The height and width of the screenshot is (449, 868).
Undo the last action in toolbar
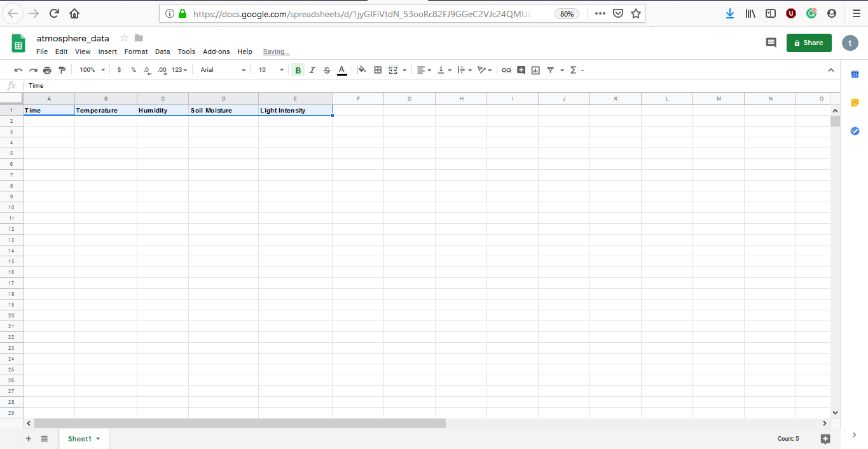point(18,70)
